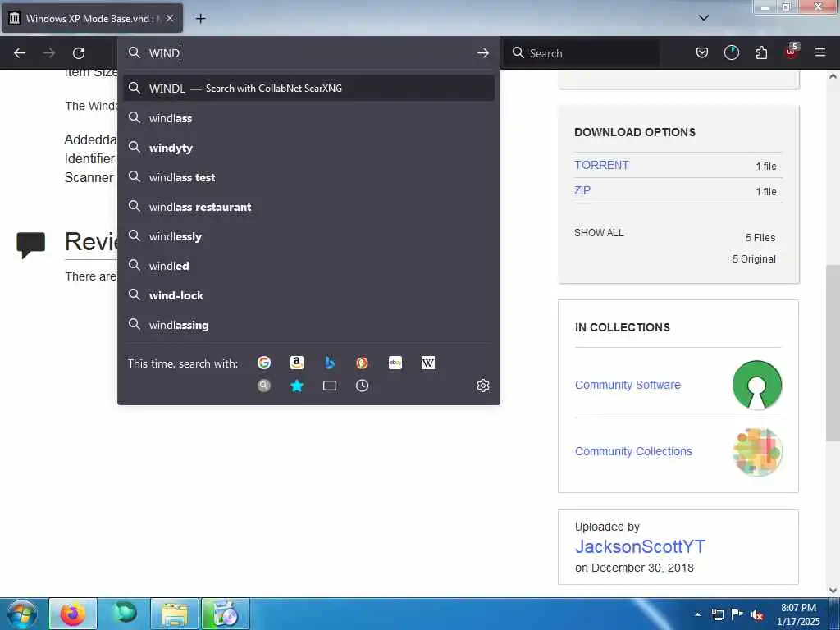Click the '5 Files' count text
This screenshot has width=840, height=630.
[760, 237]
